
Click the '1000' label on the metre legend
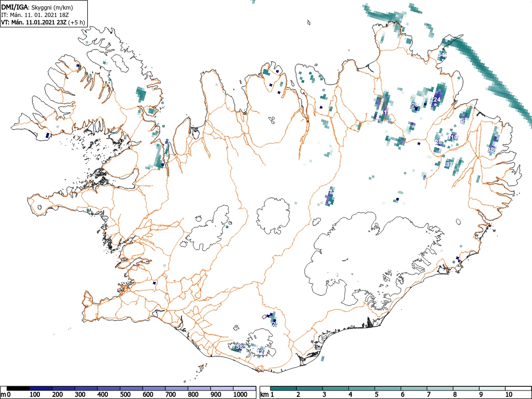tap(240, 395)
